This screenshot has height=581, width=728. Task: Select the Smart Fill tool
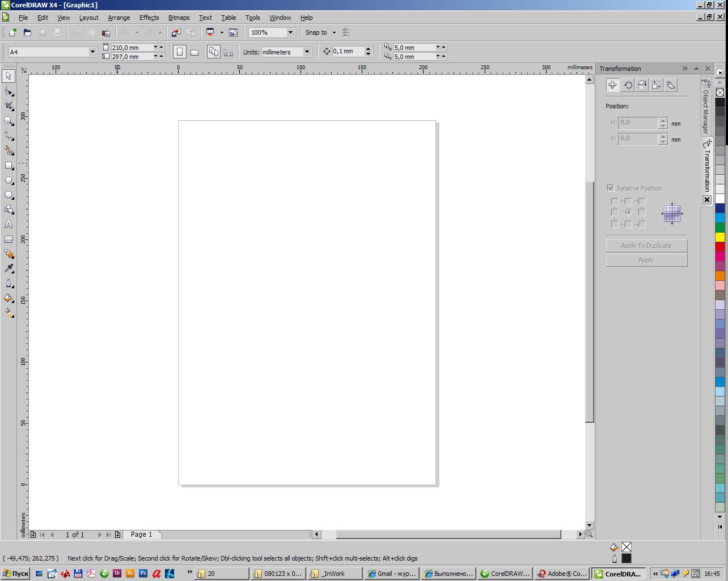coord(9,150)
